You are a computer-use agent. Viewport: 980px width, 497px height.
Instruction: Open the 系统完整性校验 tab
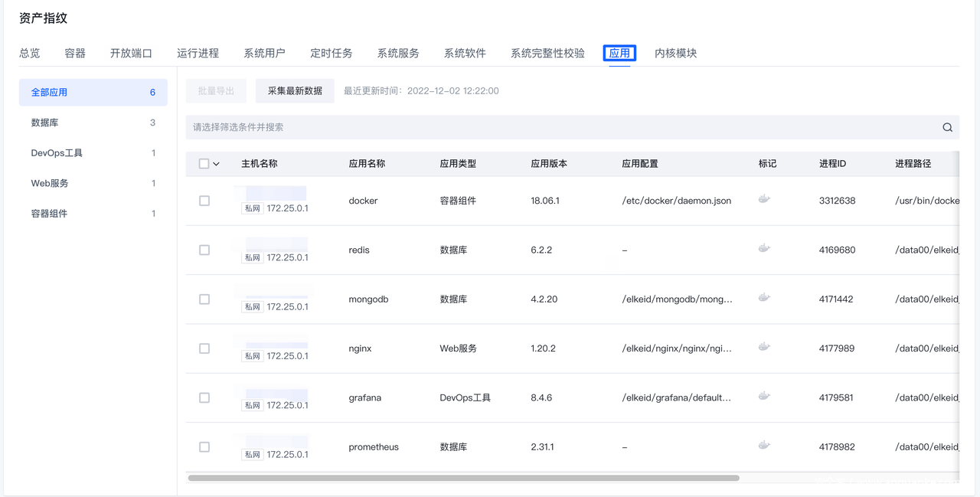[x=547, y=53]
